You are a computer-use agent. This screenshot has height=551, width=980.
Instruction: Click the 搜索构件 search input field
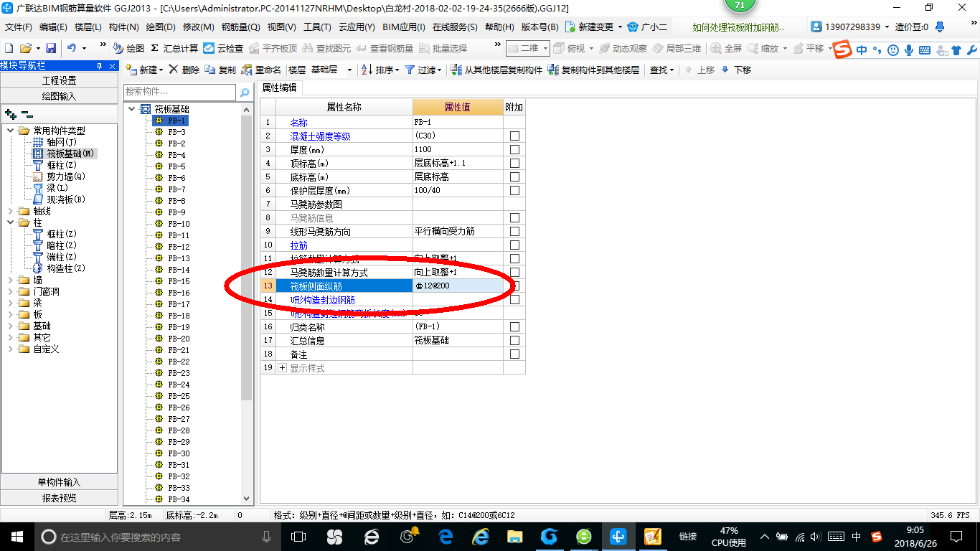(x=179, y=92)
